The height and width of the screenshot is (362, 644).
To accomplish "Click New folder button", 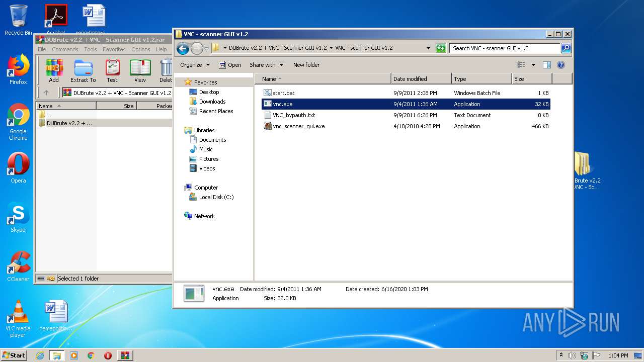I will tap(306, 65).
